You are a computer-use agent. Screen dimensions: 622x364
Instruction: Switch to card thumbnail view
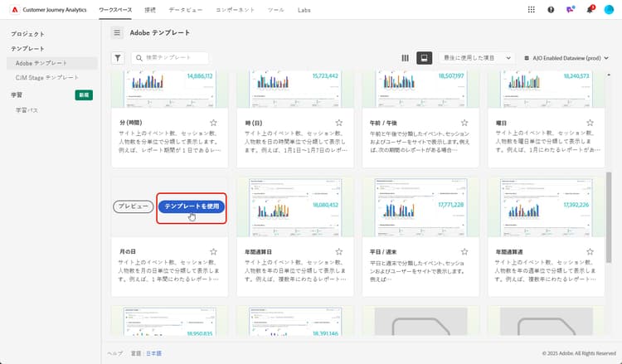(x=424, y=58)
